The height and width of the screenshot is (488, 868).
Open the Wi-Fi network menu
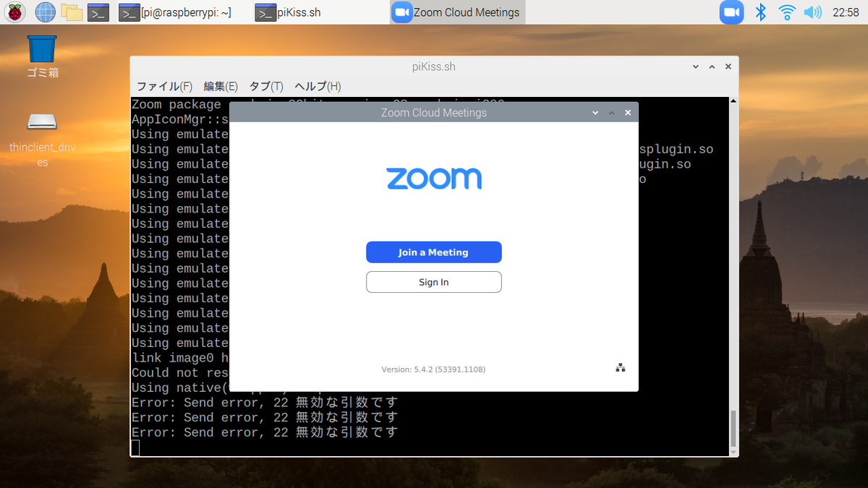pos(786,12)
